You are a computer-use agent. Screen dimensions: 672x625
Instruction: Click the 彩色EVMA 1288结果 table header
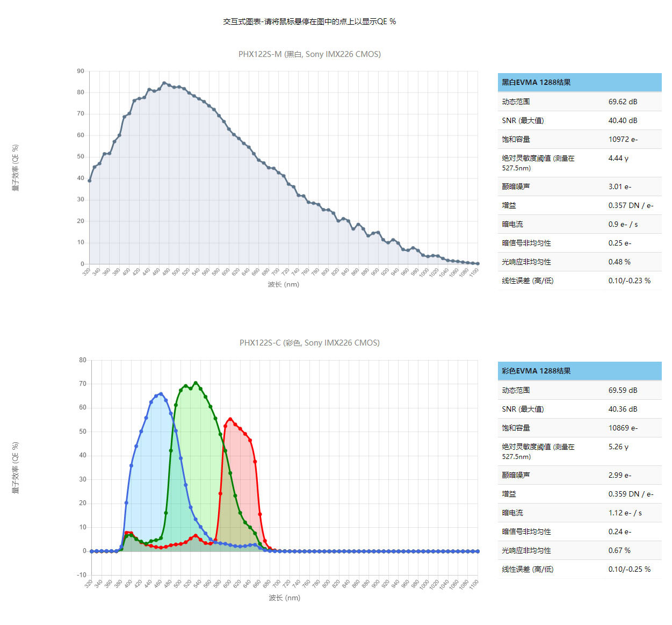[x=536, y=371]
